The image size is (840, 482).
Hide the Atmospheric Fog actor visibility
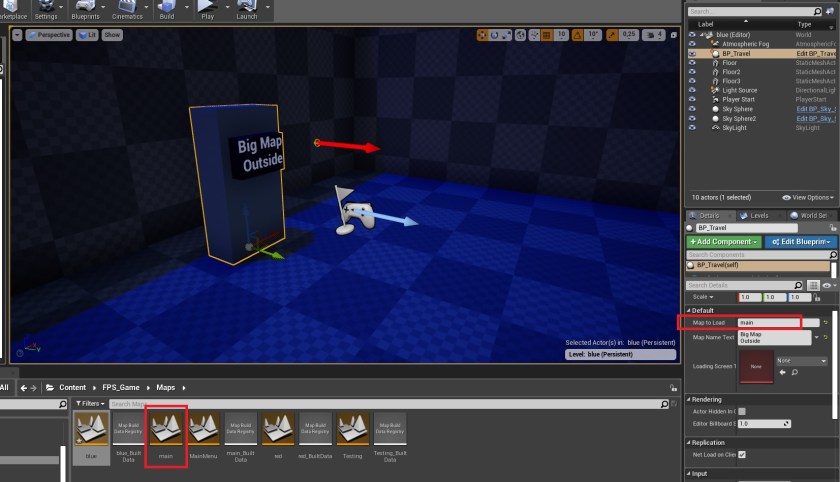coord(691,44)
